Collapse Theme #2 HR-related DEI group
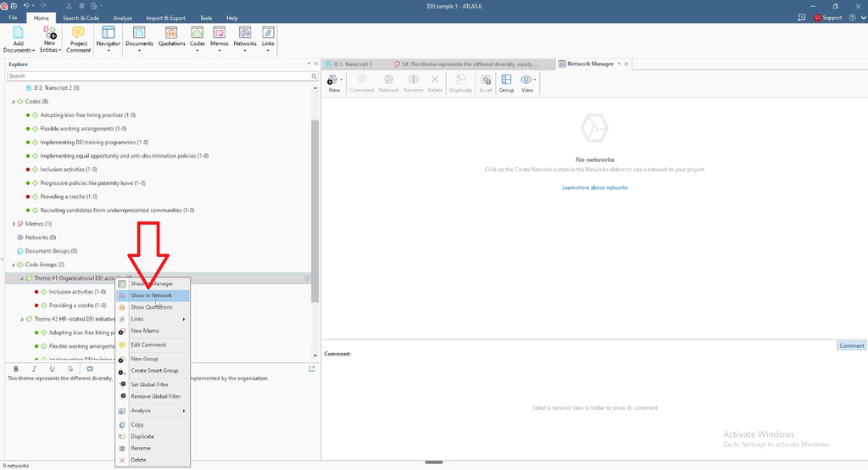 coord(22,319)
